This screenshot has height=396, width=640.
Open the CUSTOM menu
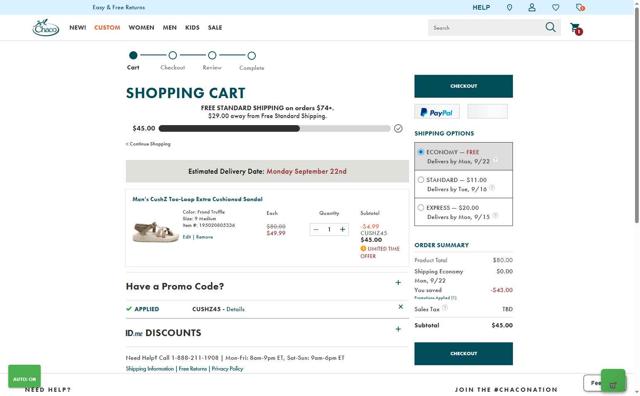click(107, 27)
